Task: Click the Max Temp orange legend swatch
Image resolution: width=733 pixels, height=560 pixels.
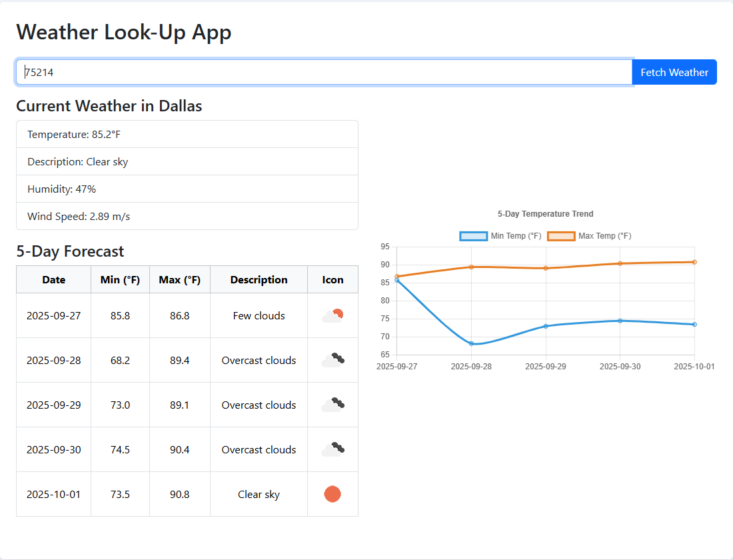Action: point(561,236)
